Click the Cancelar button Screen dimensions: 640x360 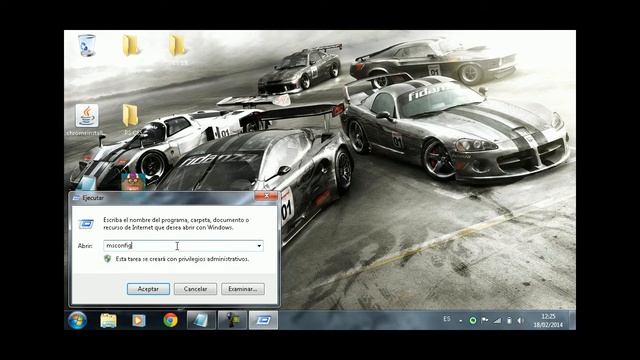(195, 289)
